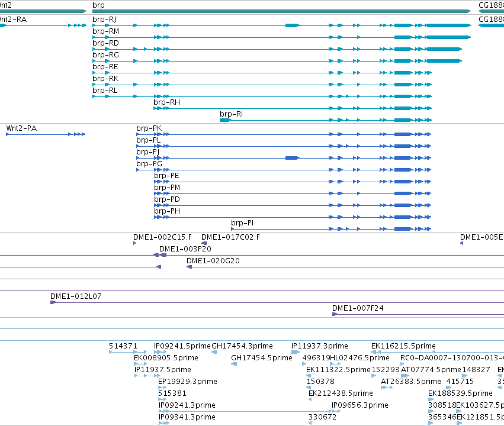This screenshot has width=504, height=426.
Task: Select the EK116215.5prime cDNA label
Action: point(403,346)
